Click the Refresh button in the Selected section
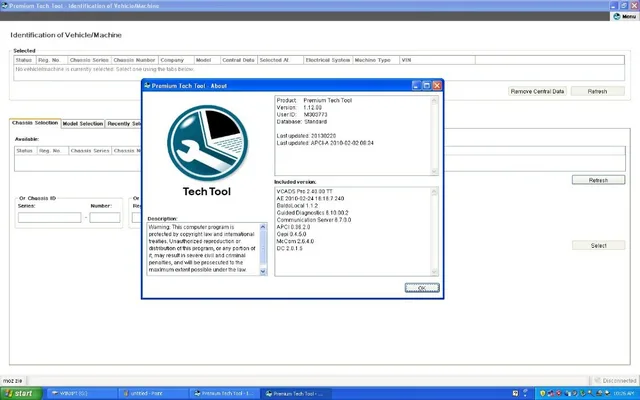Image resolution: width=640 pixels, height=400 pixels. pyautogui.click(x=597, y=91)
